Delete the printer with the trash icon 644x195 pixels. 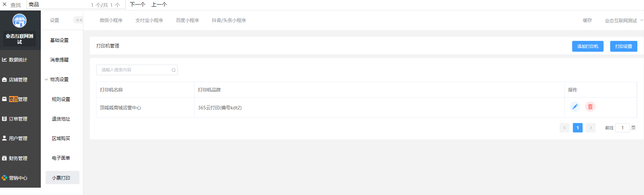590,107
